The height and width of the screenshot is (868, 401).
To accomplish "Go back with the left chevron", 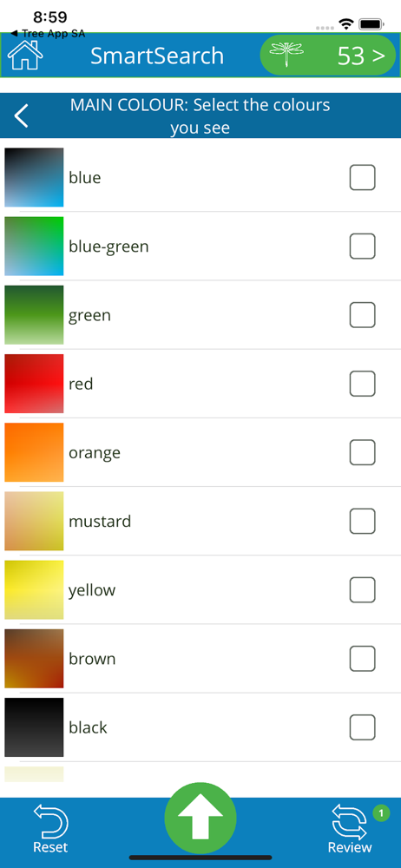I will tap(21, 115).
